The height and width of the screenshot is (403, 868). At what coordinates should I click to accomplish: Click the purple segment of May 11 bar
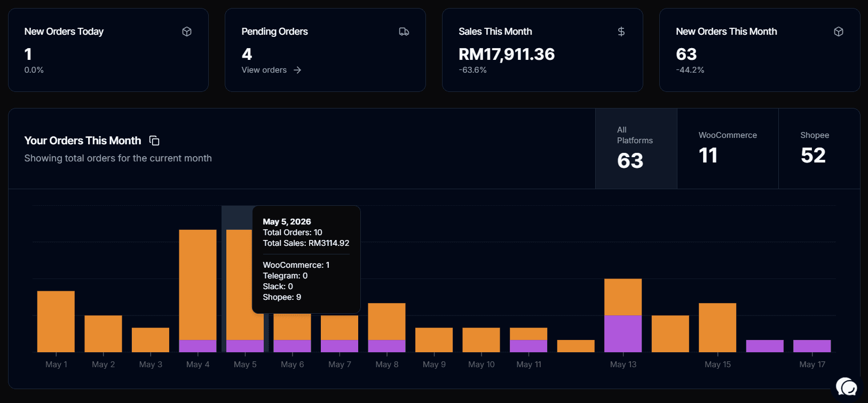[x=528, y=346]
